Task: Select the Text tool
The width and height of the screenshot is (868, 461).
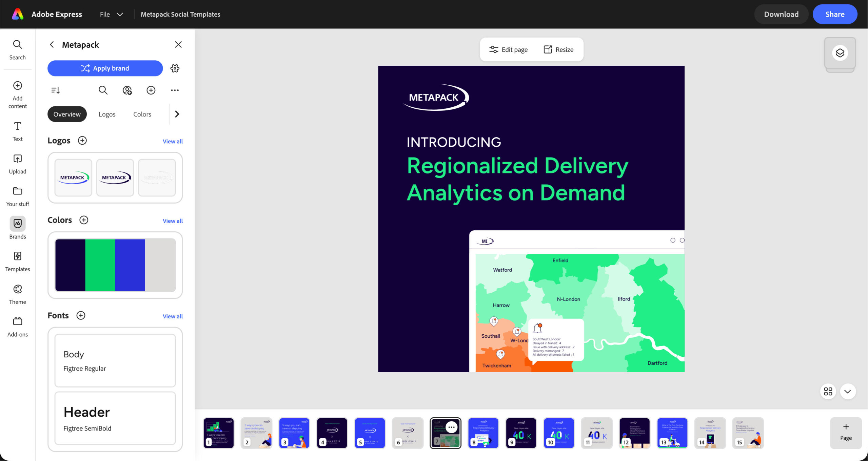Action: coord(17,131)
